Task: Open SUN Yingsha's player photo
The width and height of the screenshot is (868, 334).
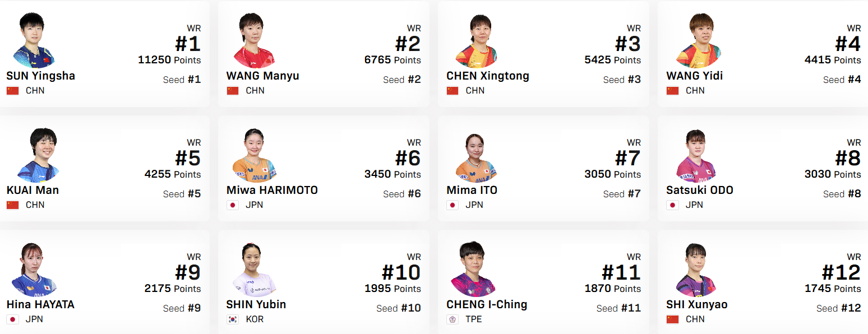Action: click(x=33, y=40)
